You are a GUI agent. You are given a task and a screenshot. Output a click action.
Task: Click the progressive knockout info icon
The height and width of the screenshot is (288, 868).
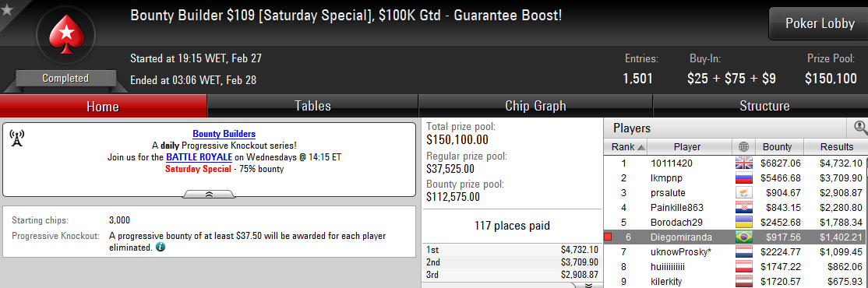161,248
